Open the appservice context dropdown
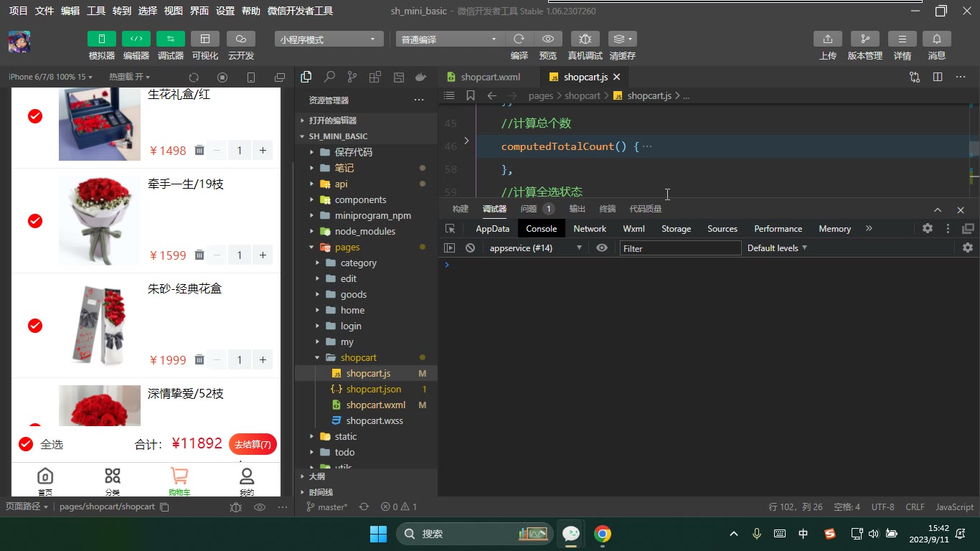The width and height of the screenshot is (980, 551). 536,248
